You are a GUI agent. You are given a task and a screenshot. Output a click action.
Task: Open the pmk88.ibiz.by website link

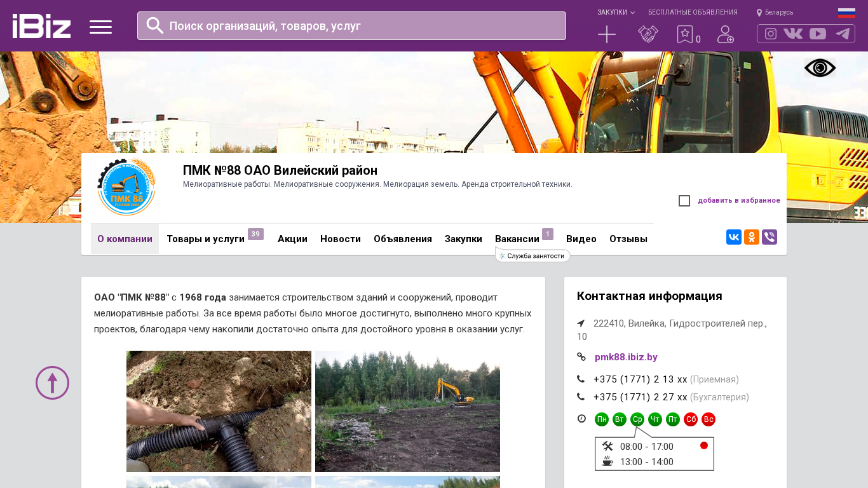click(x=626, y=357)
